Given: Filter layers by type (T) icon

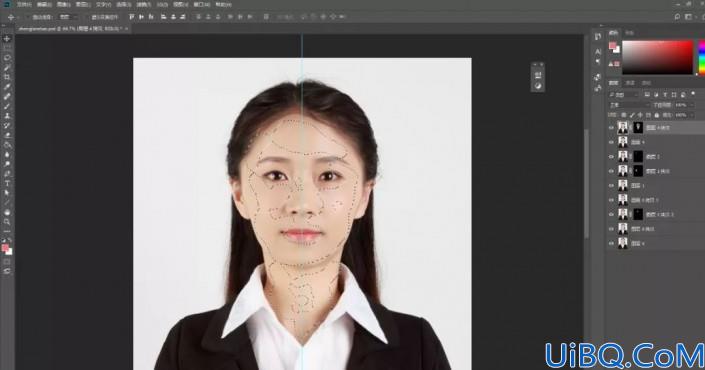Looking at the screenshot, I should (x=665, y=95).
